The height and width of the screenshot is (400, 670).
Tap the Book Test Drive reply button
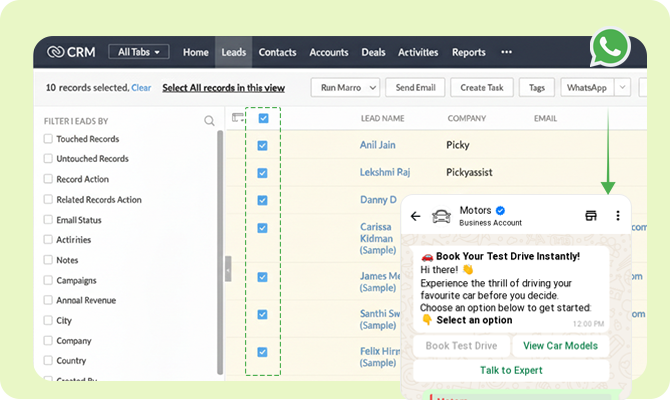click(461, 345)
